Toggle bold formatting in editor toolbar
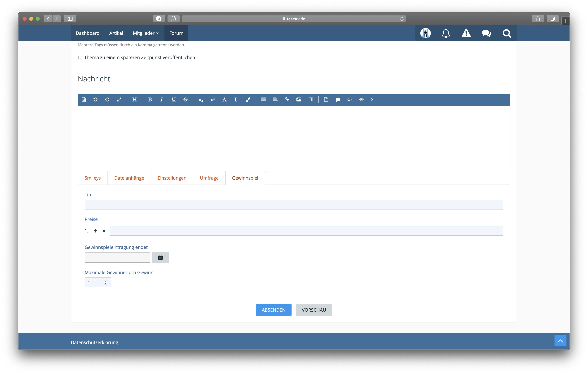This screenshot has width=588, height=374. click(150, 99)
